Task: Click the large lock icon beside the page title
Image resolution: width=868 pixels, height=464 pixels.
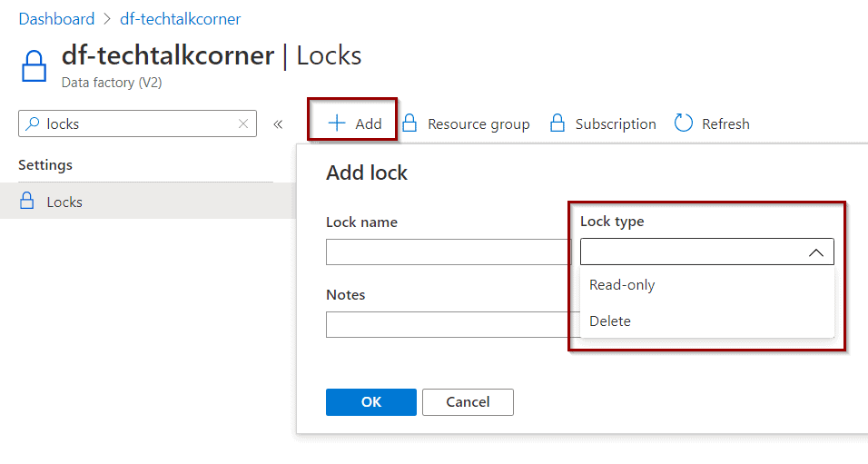Action: [x=34, y=66]
